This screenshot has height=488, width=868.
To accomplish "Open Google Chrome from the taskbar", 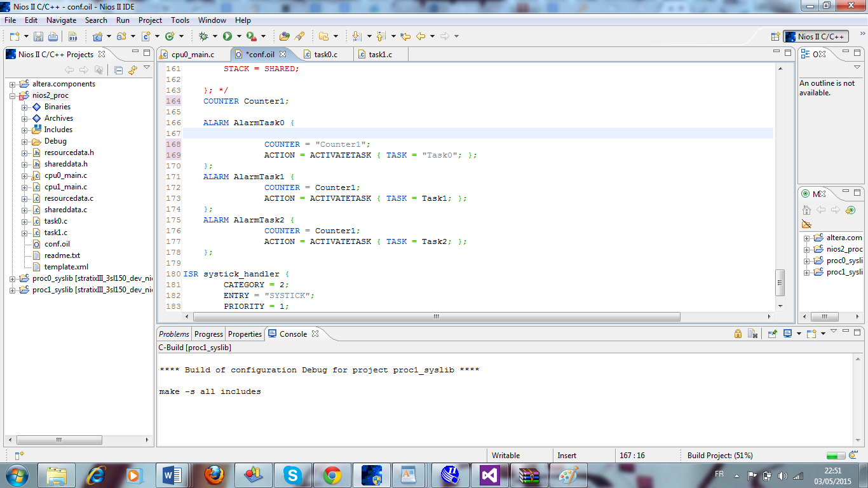I will point(332,475).
